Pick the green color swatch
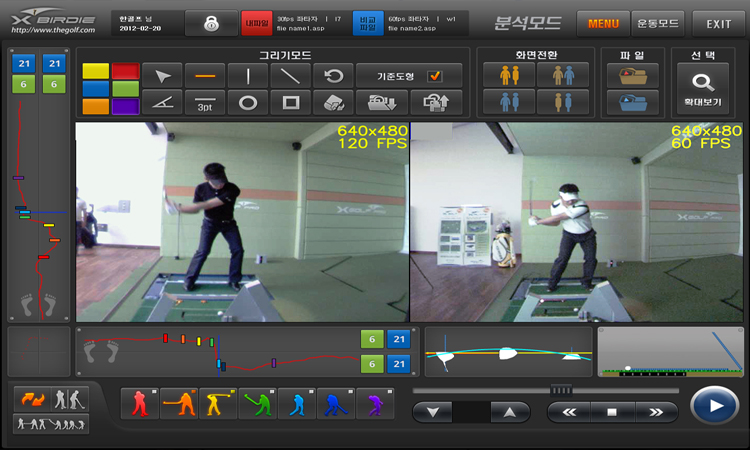The height and width of the screenshot is (450, 750). point(125,88)
